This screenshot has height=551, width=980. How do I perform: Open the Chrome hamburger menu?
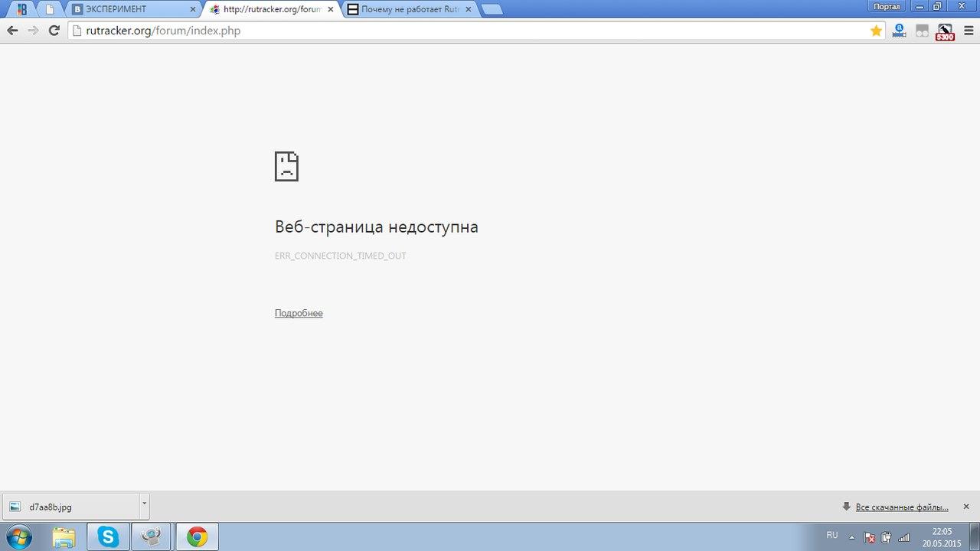tap(967, 31)
